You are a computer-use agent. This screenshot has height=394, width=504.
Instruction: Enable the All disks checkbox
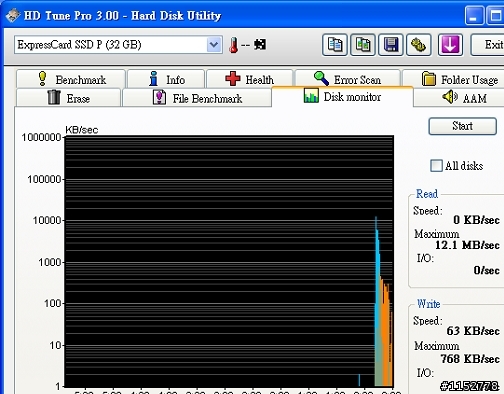click(436, 166)
